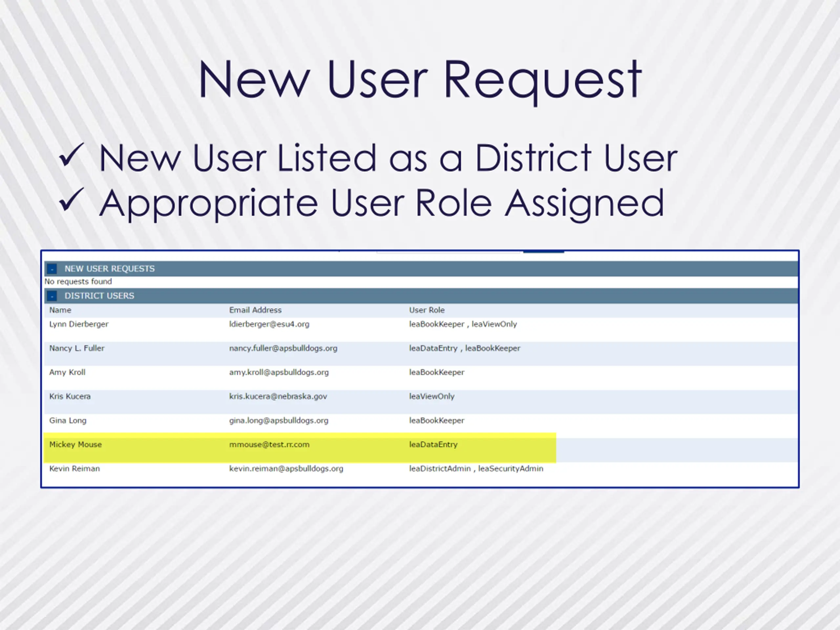The image size is (840, 630).
Task: Click the No requests found message
Action: 78,282
